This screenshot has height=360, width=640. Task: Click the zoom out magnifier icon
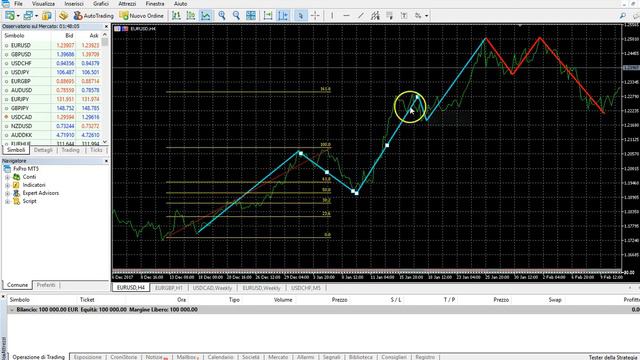point(236,16)
